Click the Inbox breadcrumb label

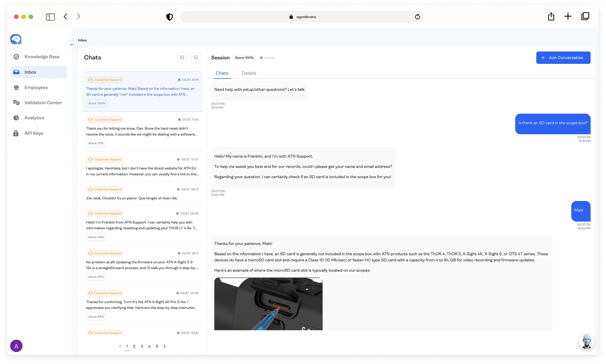click(82, 40)
